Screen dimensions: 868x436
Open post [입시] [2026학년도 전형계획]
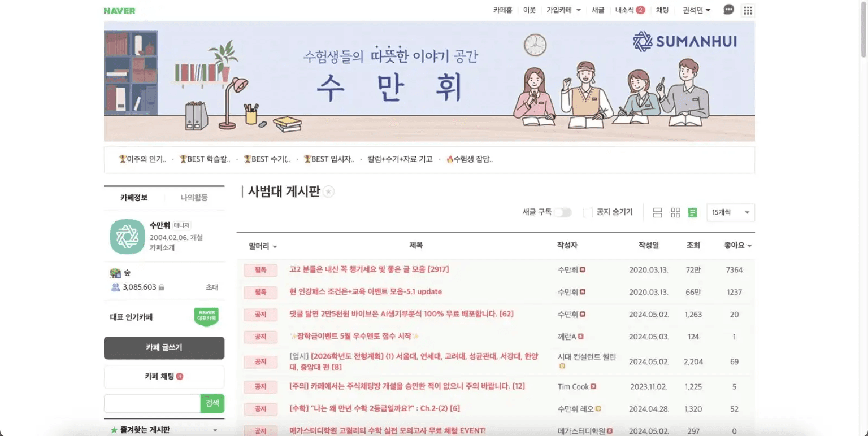point(414,361)
